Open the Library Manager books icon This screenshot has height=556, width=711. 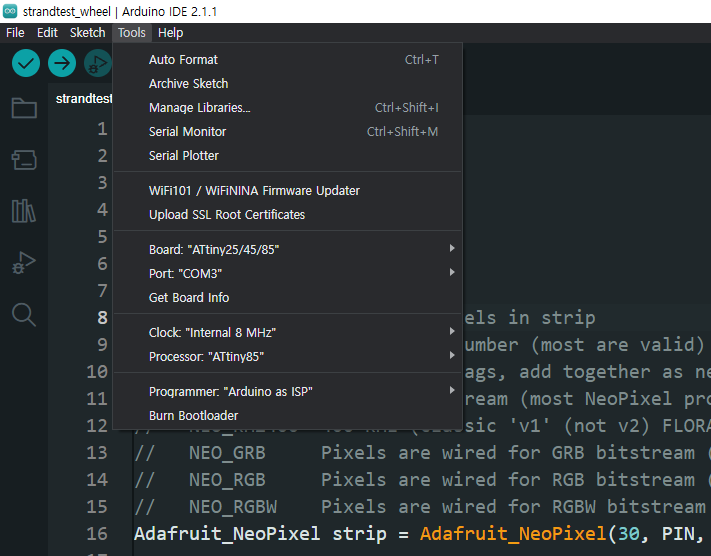point(24,211)
